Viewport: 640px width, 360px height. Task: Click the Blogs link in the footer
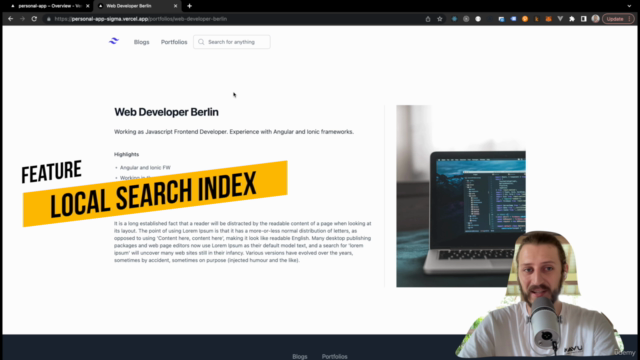coord(300,356)
